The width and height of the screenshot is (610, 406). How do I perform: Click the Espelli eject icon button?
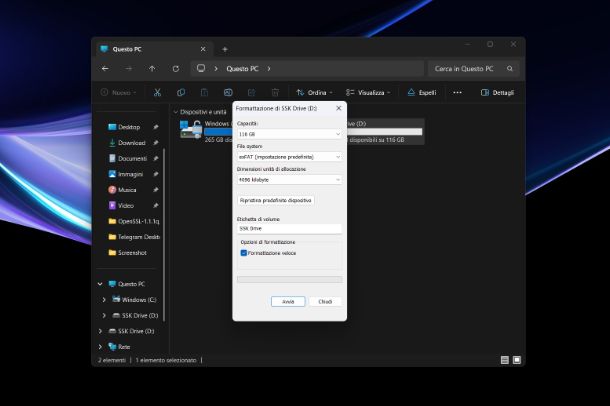click(x=421, y=92)
